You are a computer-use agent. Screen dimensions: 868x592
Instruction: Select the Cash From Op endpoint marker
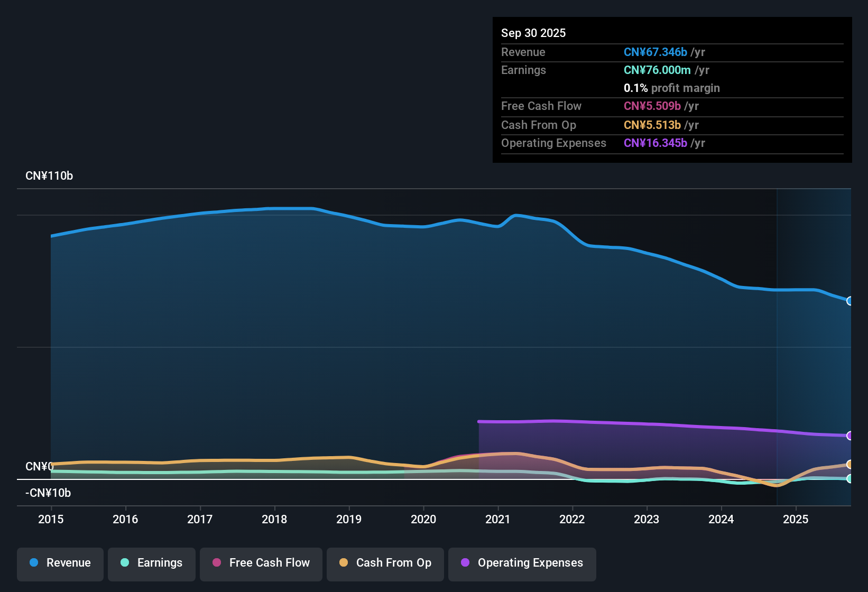(x=850, y=464)
